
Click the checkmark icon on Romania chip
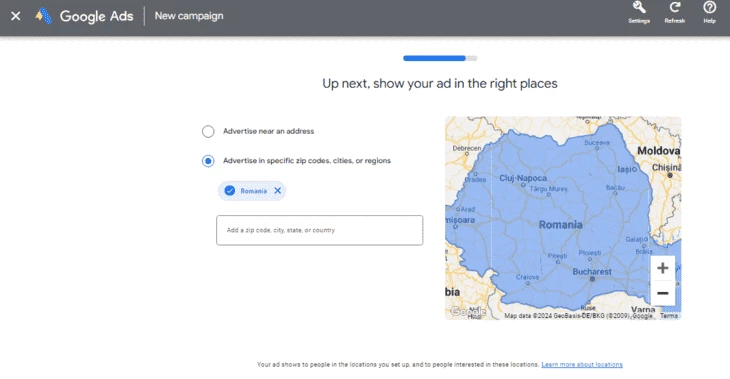[230, 190]
